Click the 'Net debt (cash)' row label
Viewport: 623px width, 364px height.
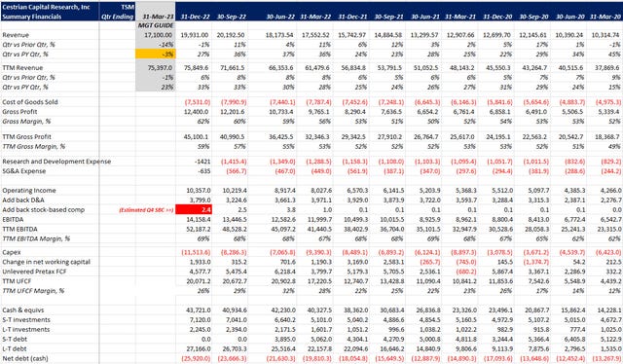(x=25, y=358)
